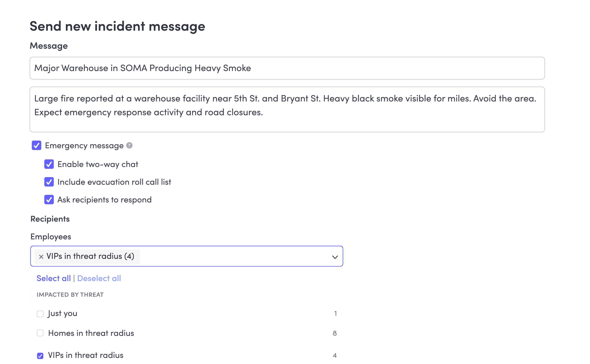
Task: Click the Emergency message help icon
Action: [x=129, y=145]
